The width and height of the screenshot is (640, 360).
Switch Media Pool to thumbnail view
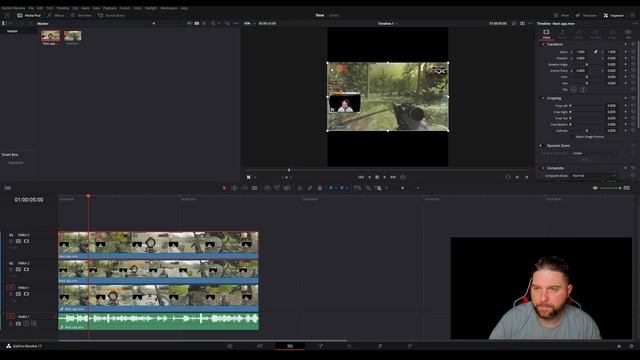click(197, 23)
